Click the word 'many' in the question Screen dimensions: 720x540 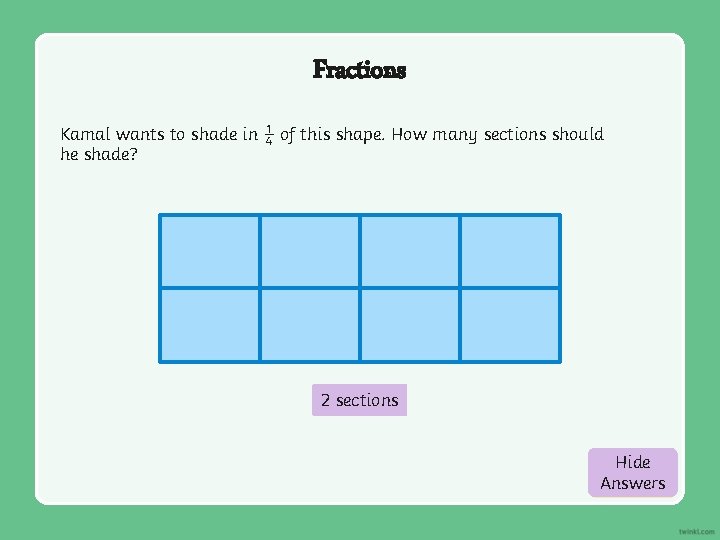455,135
